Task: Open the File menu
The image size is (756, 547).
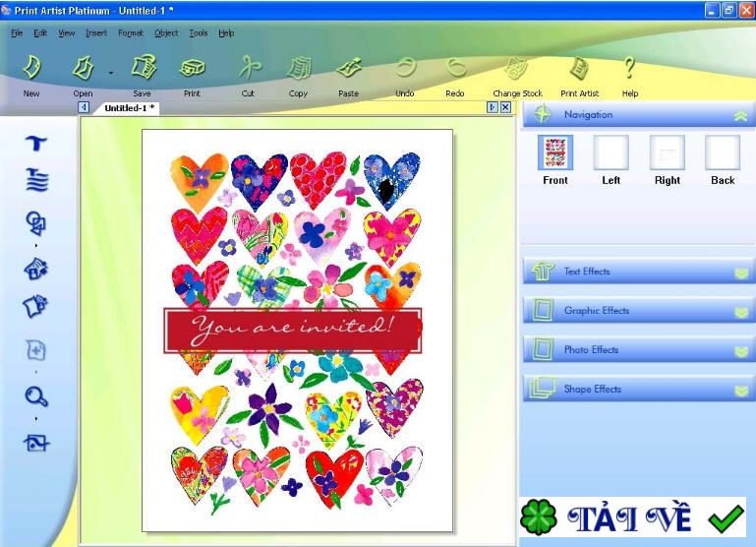Action: tap(17, 32)
